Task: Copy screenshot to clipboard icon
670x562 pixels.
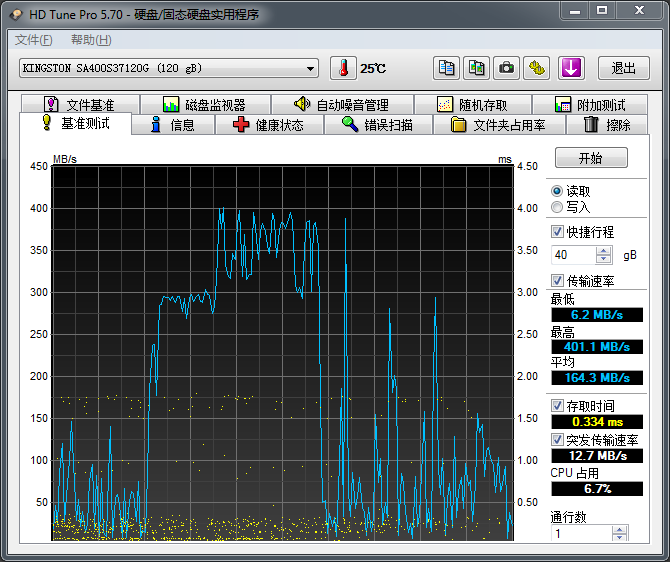Action: click(477, 68)
